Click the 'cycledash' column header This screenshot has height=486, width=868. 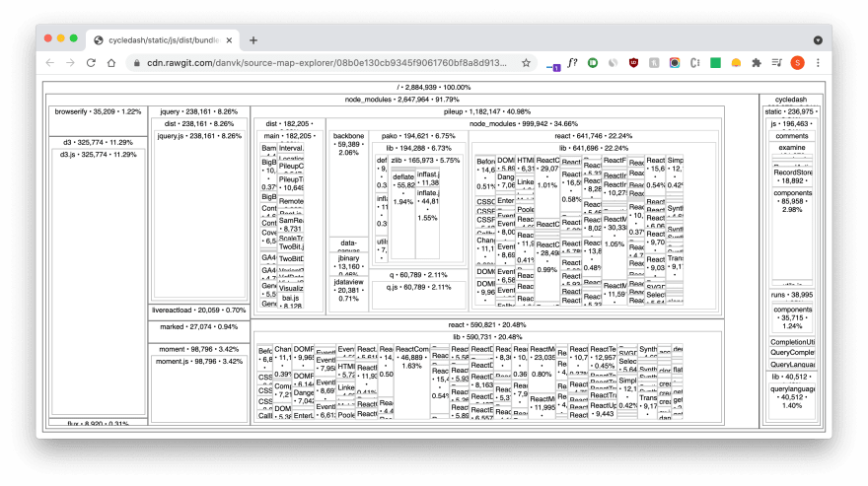tap(791, 100)
